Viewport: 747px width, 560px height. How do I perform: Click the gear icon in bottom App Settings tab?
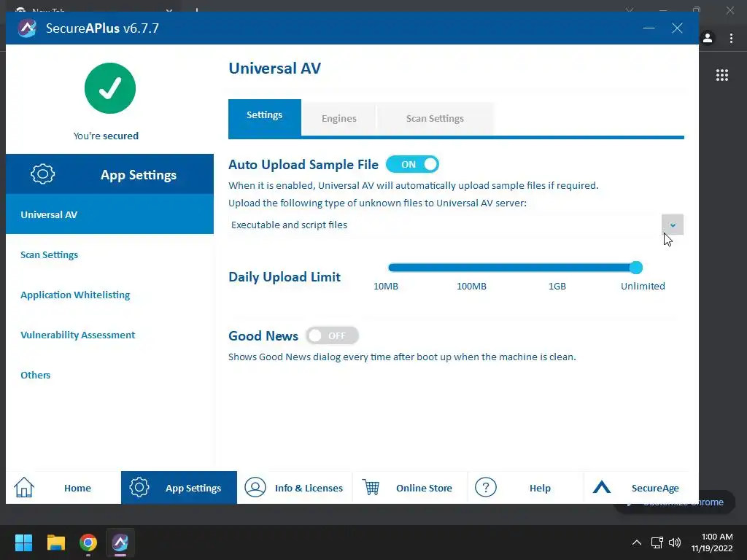tap(139, 487)
